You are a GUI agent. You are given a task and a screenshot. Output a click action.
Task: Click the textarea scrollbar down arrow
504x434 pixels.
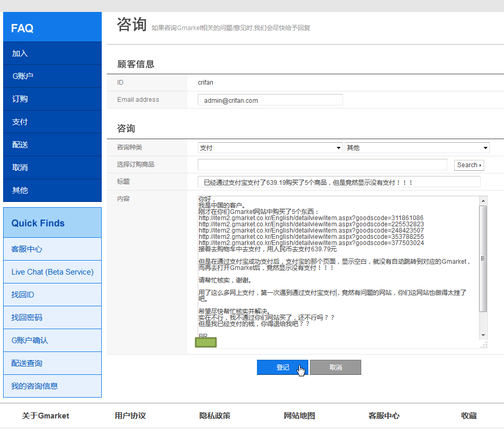(483, 335)
